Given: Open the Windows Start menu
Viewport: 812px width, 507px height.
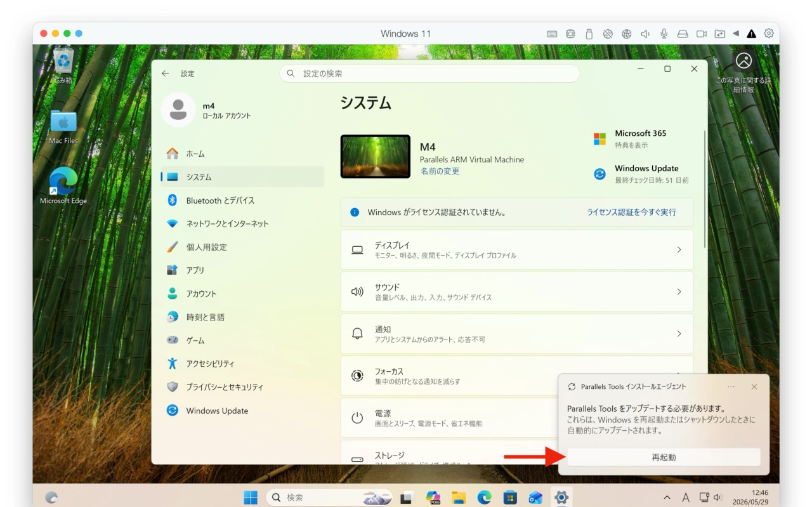Looking at the screenshot, I should [251, 497].
